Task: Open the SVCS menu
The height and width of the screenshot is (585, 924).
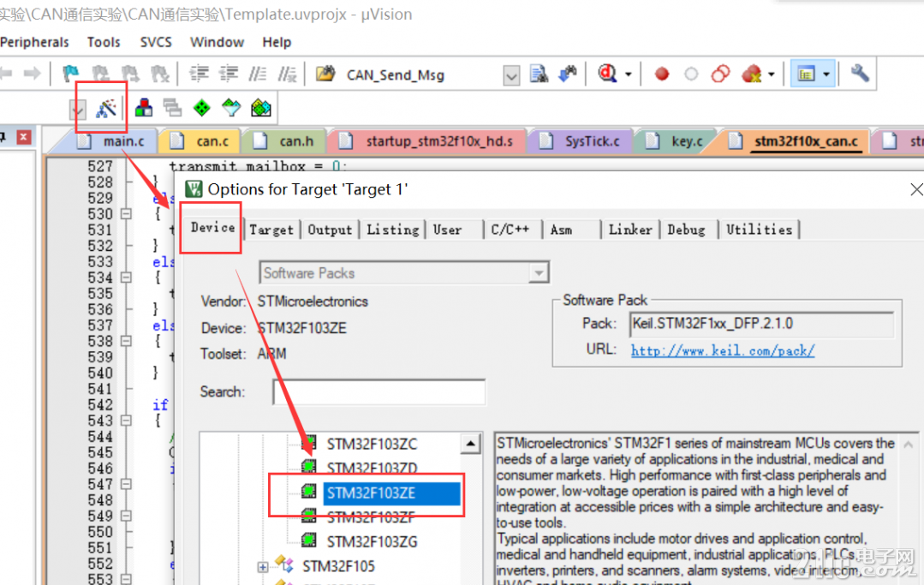Action: (x=156, y=43)
